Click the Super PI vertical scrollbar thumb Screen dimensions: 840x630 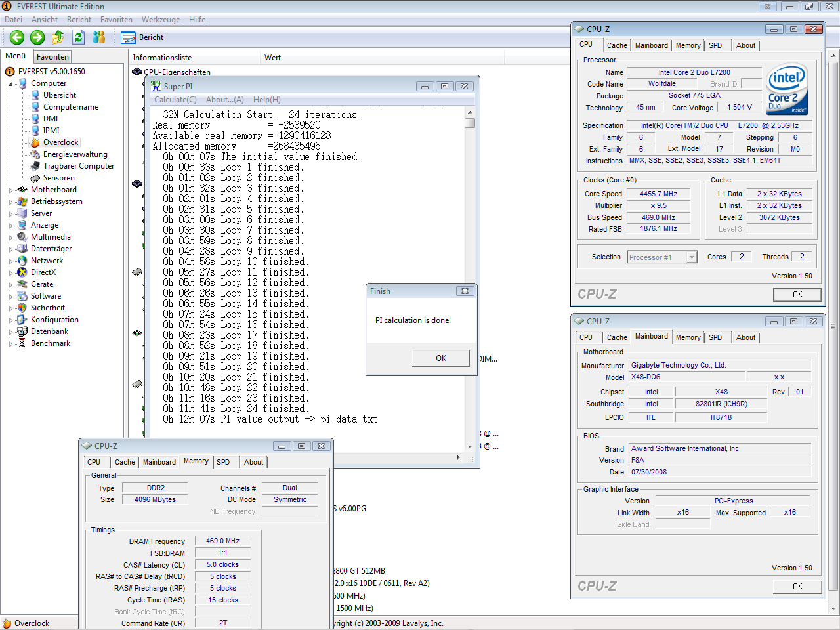pos(470,123)
